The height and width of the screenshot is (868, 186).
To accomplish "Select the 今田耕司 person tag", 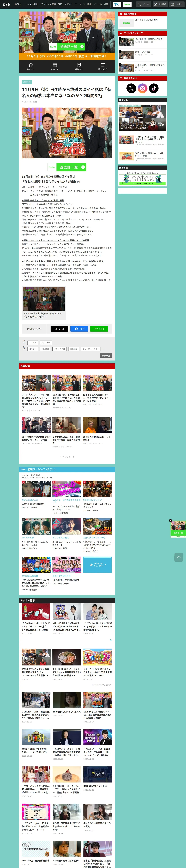I will pos(45,349).
